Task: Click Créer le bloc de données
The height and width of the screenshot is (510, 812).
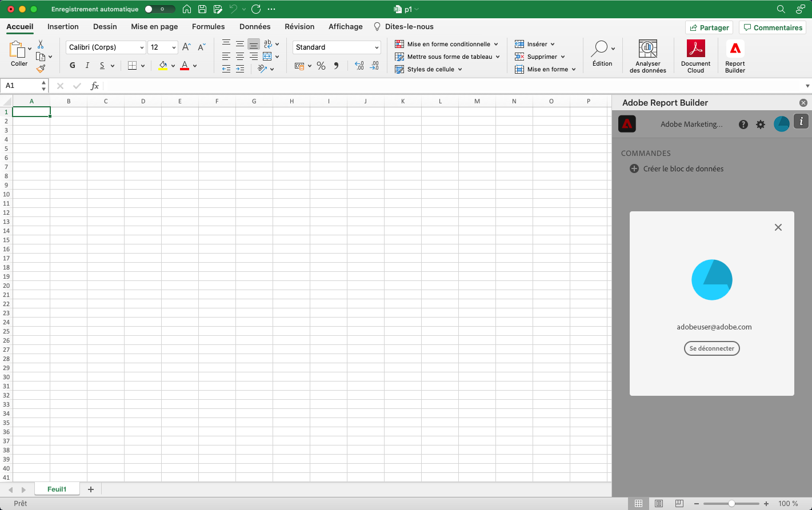Action: (x=677, y=168)
